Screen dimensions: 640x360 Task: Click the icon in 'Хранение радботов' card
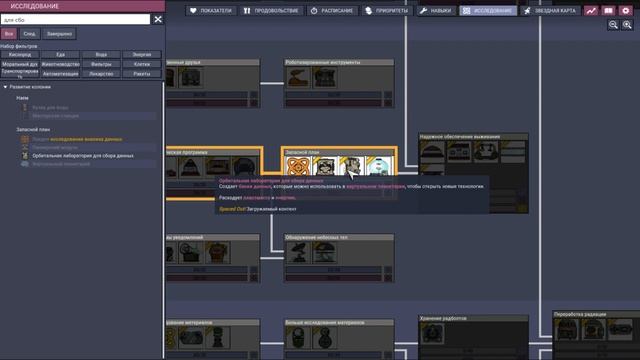pos(432,333)
